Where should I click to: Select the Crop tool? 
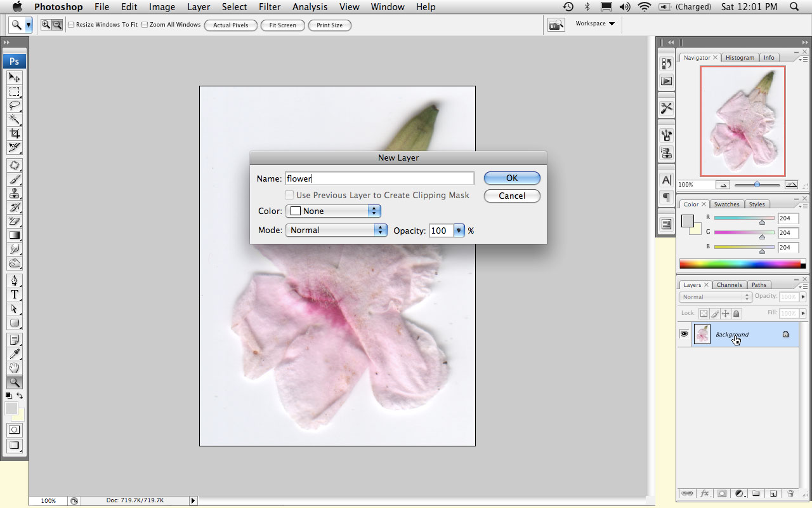pyautogui.click(x=14, y=134)
